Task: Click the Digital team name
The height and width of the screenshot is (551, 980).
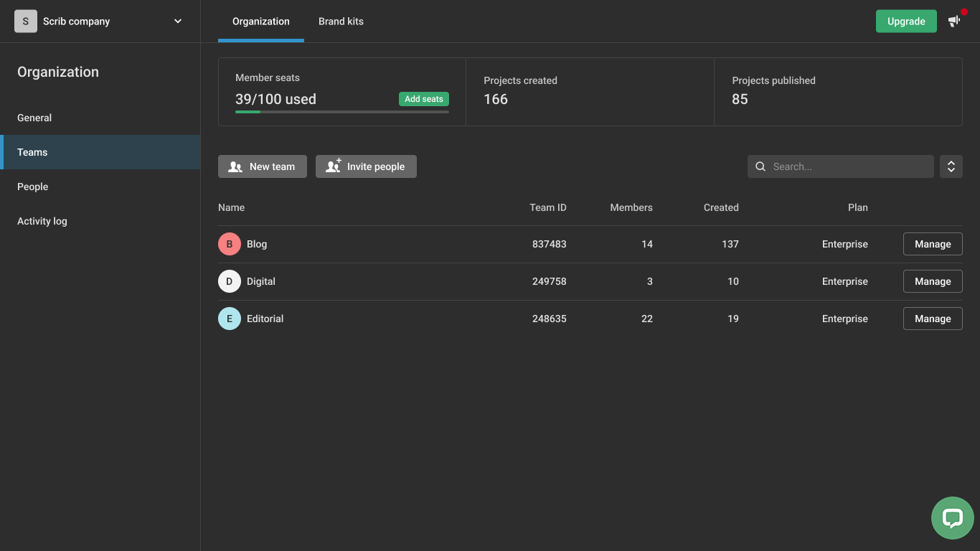Action: (261, 281)
